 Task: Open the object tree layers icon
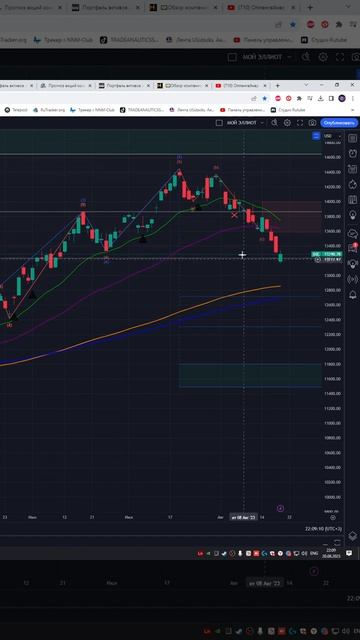[352, 536]
